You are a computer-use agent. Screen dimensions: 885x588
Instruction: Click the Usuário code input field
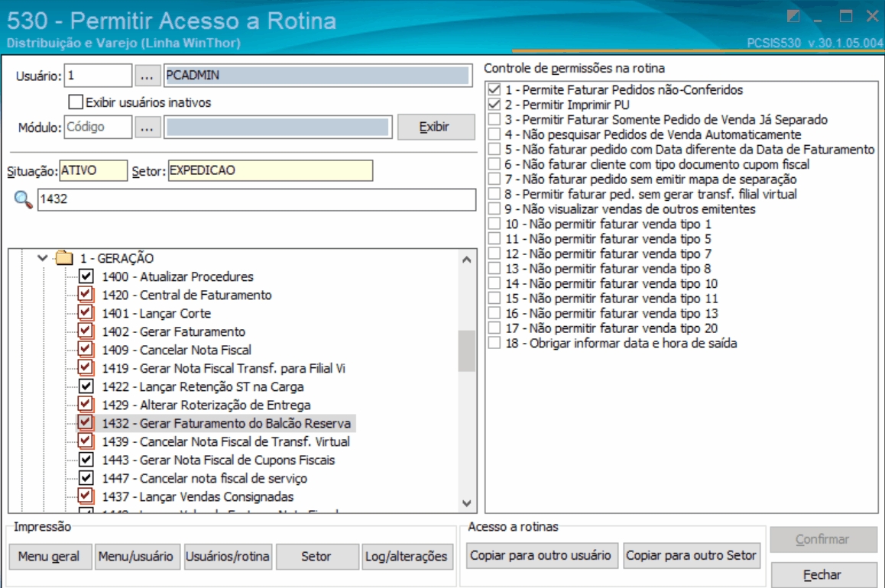coord(99,76)
